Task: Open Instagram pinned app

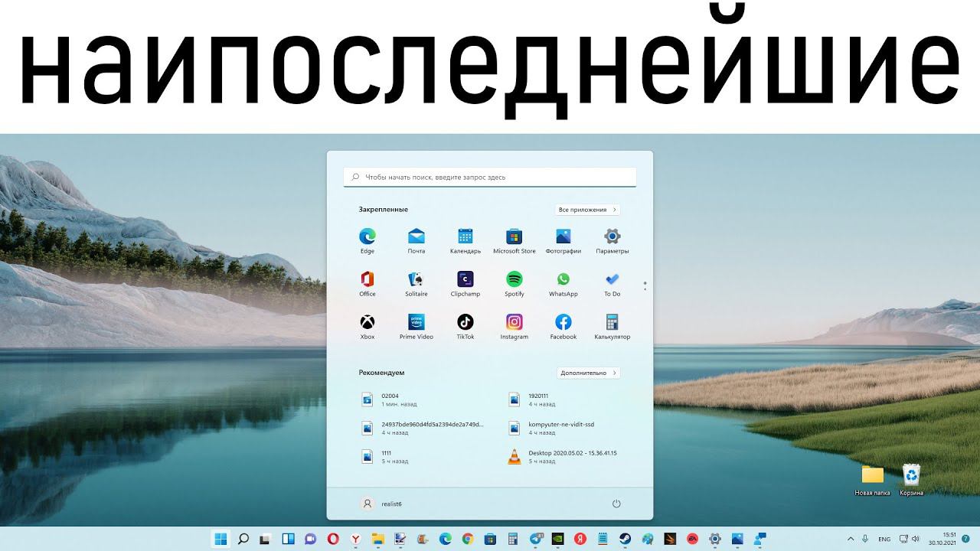Action: click(514, 326)
